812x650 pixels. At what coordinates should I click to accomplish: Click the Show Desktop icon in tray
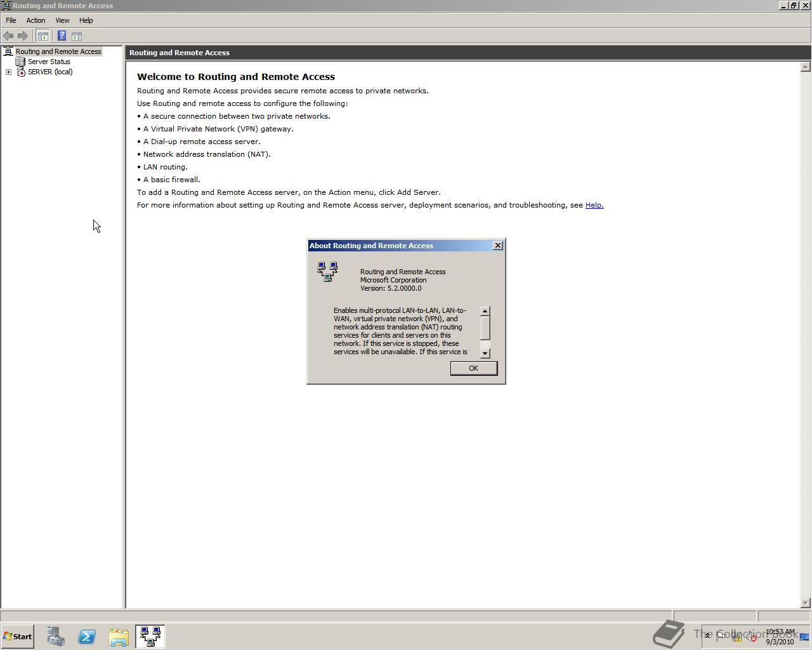[x=804, y=637]
